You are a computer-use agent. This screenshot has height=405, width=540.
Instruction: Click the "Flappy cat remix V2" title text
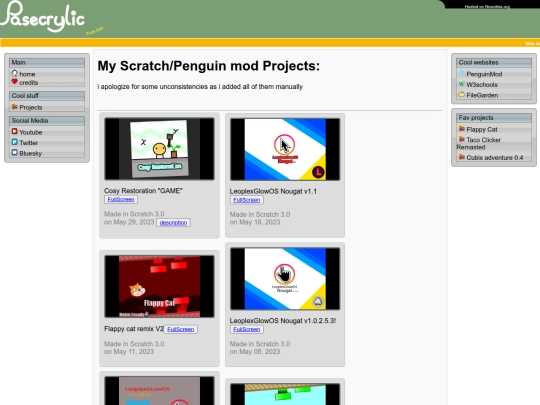(x=134, y=329)
